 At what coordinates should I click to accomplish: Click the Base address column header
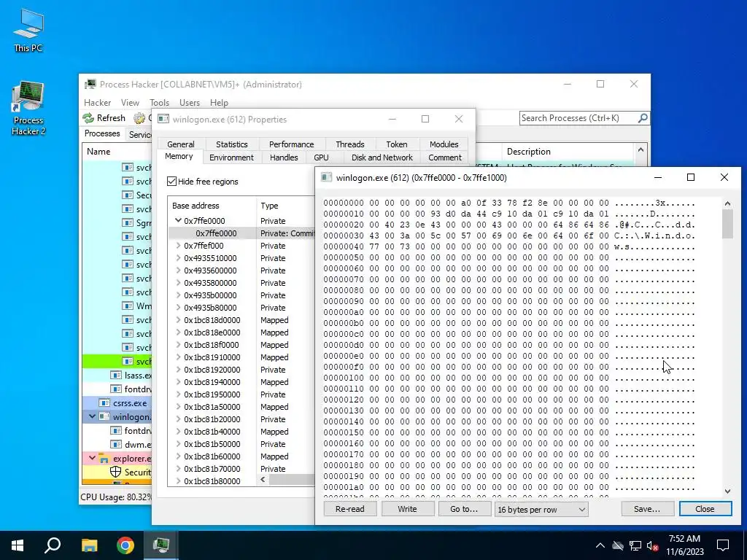click(212, 206)
